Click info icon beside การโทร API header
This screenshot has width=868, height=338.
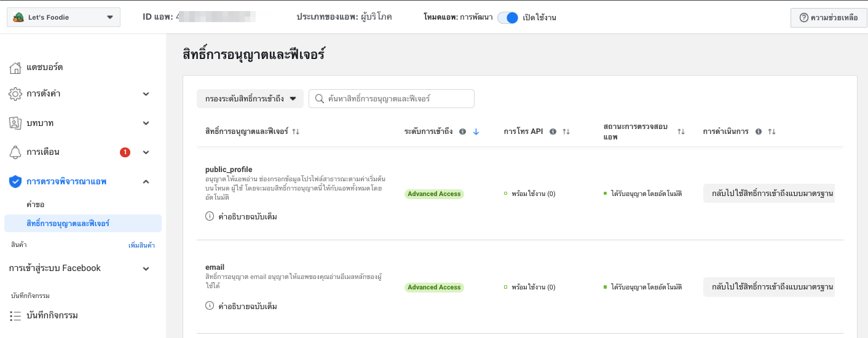[553, 132]
